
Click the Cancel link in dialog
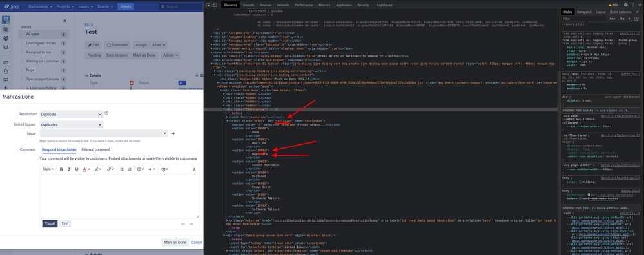[197, 242]
